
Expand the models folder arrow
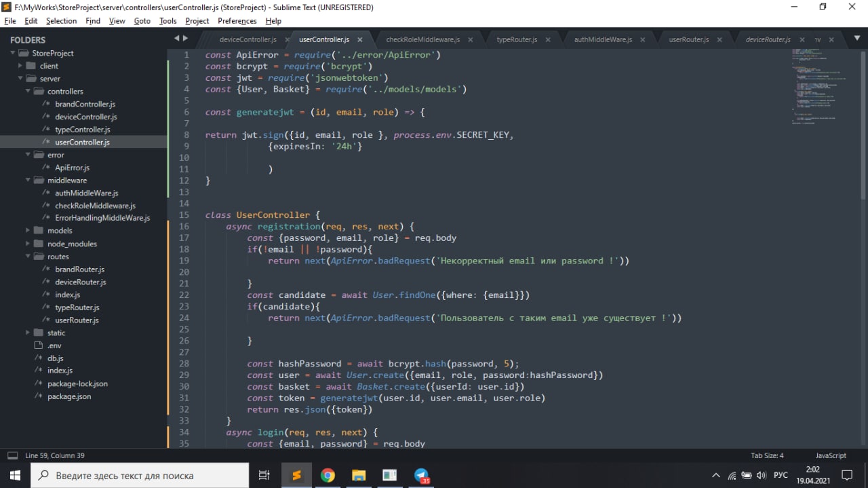(28, 231)
